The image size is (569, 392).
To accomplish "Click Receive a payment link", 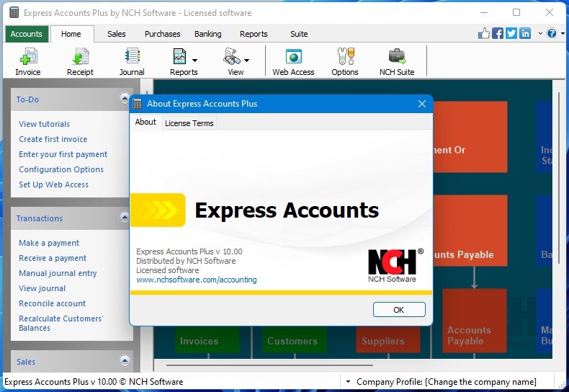I will 53,259.
